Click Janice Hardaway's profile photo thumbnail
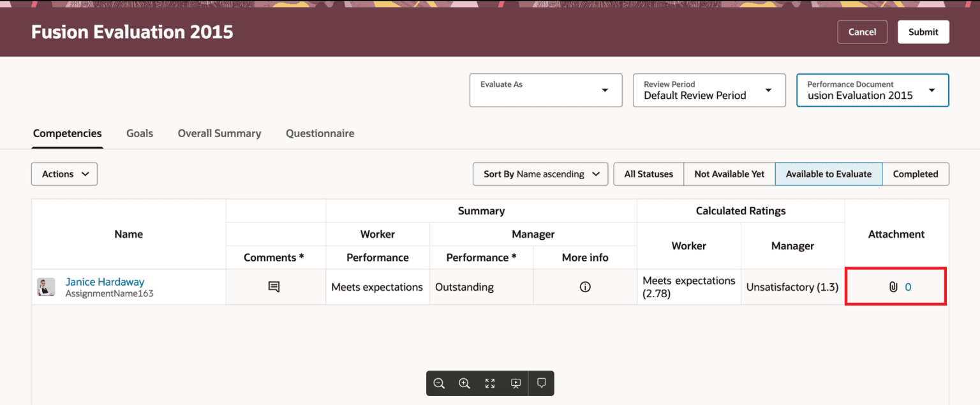980x405 pixels. tap(45, 287)
